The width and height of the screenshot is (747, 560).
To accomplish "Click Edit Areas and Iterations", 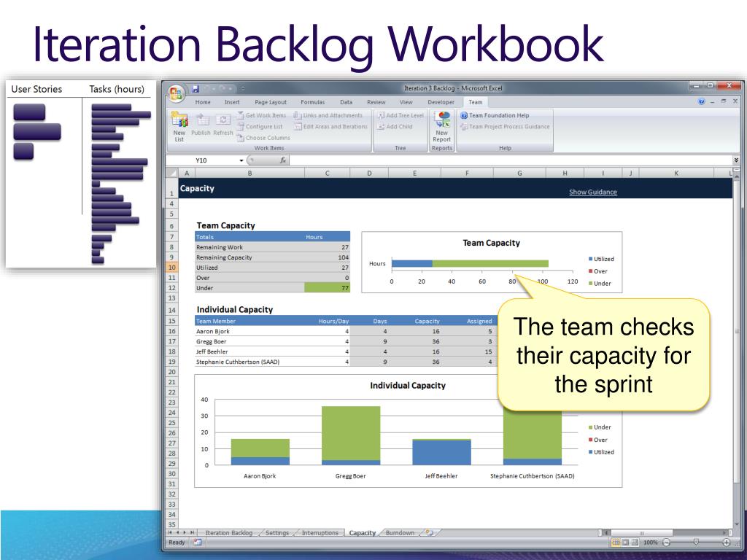I will point(330,127).
